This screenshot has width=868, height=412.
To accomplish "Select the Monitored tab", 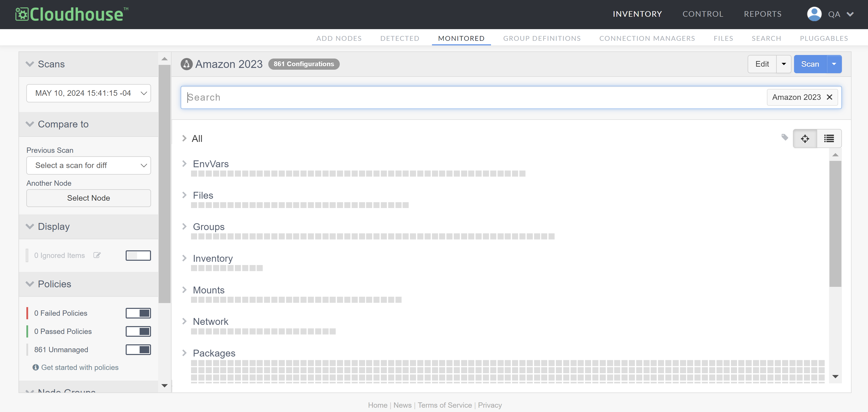I will [461, 39].
